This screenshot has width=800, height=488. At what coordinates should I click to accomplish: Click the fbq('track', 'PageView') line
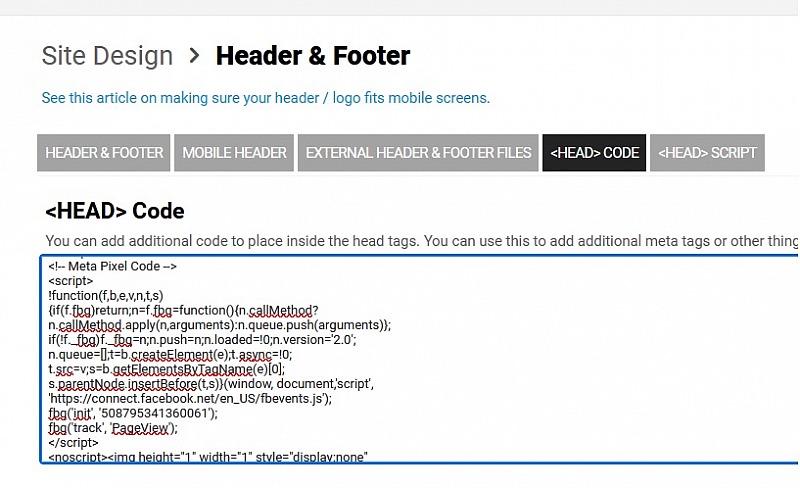point(113,428)
